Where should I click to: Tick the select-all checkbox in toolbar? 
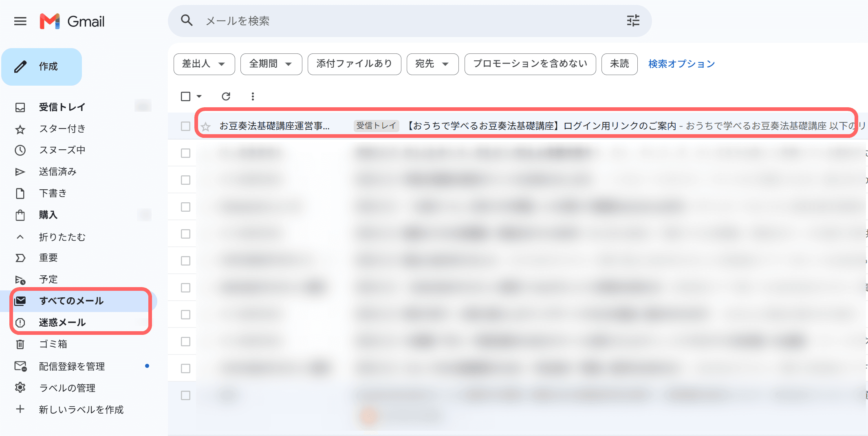click(185, 96)
